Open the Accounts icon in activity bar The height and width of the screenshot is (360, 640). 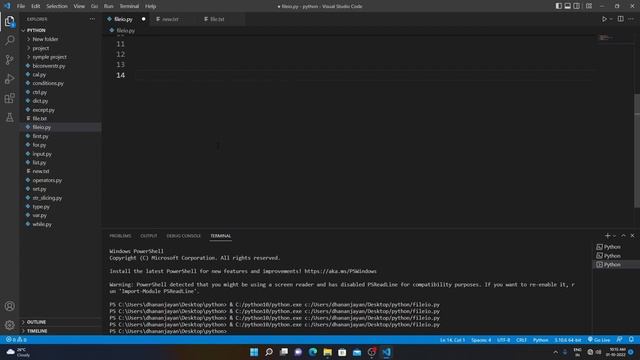pos(9,306)
